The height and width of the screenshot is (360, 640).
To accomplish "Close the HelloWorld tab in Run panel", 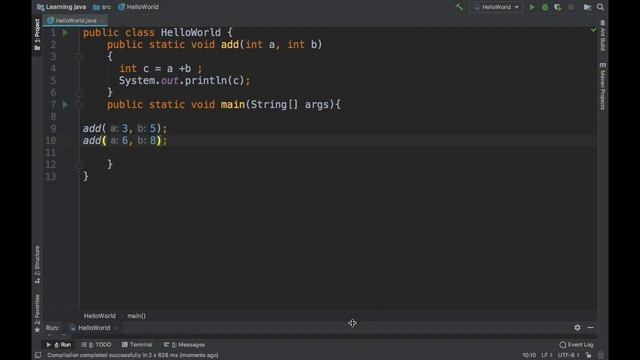I will (115, 328).
